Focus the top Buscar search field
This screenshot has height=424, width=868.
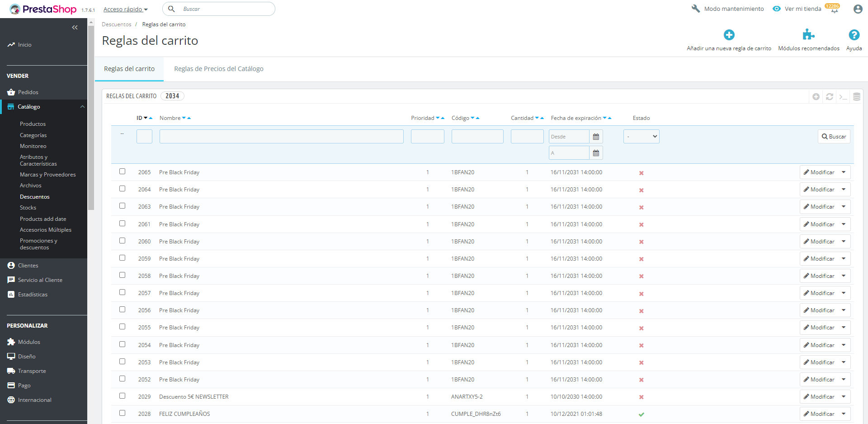tap(219, 9)
